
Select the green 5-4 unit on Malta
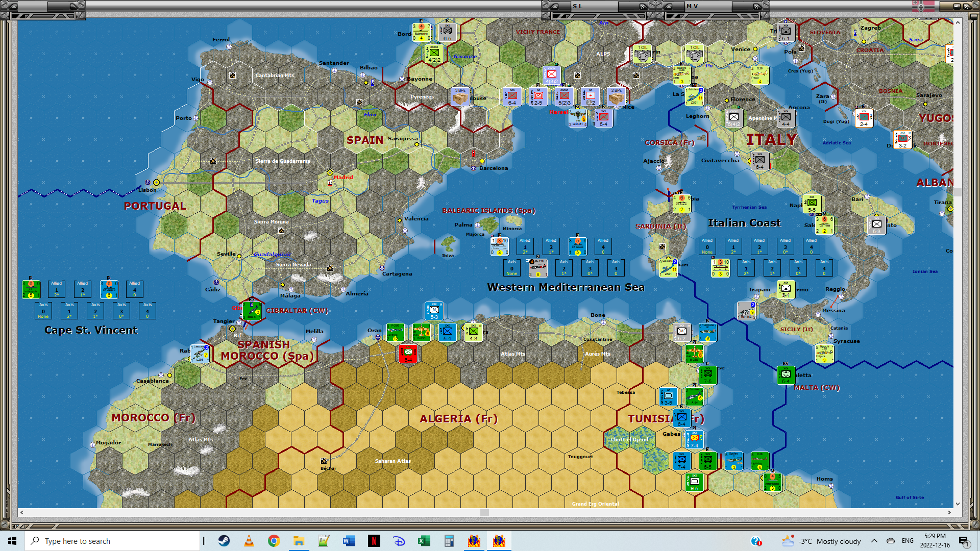(x=786, y=375)
